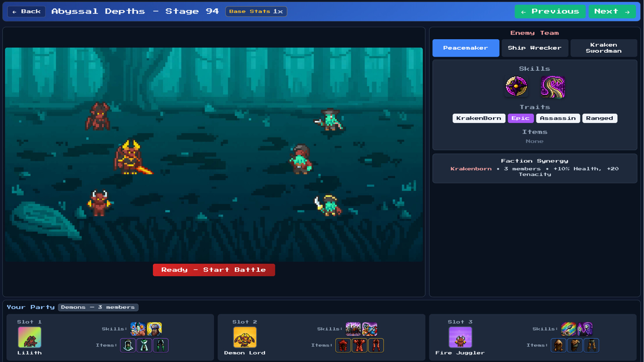The width and height of the screenshot is (644, 362).
Task: Toggle the Assassin trait
Action: click(558, 118)
